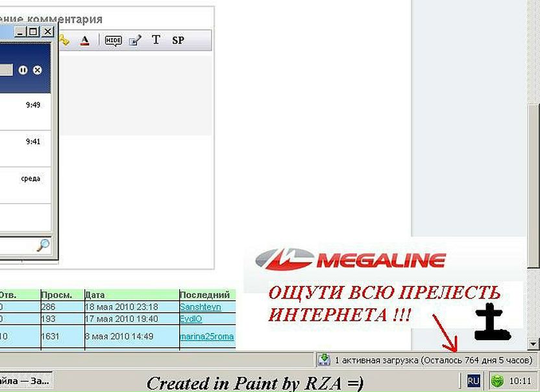Click the edit note pencil icon
The height and width of the screenshot is (392, 540).
pyautogui.click(x=135, y=40)
